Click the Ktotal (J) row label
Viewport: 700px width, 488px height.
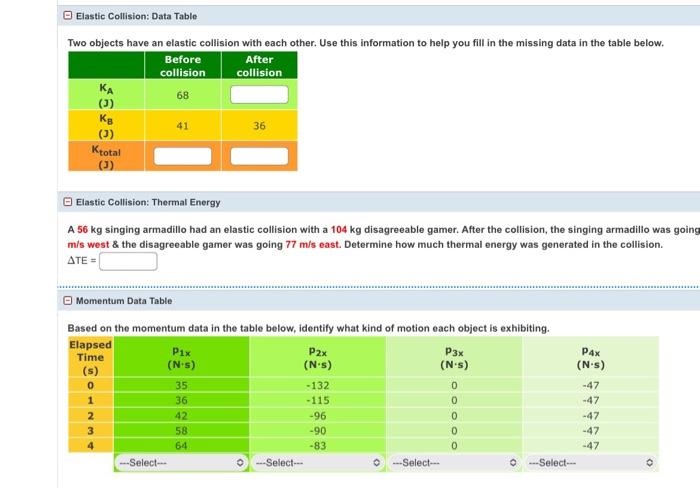click(x=106, y=157)
